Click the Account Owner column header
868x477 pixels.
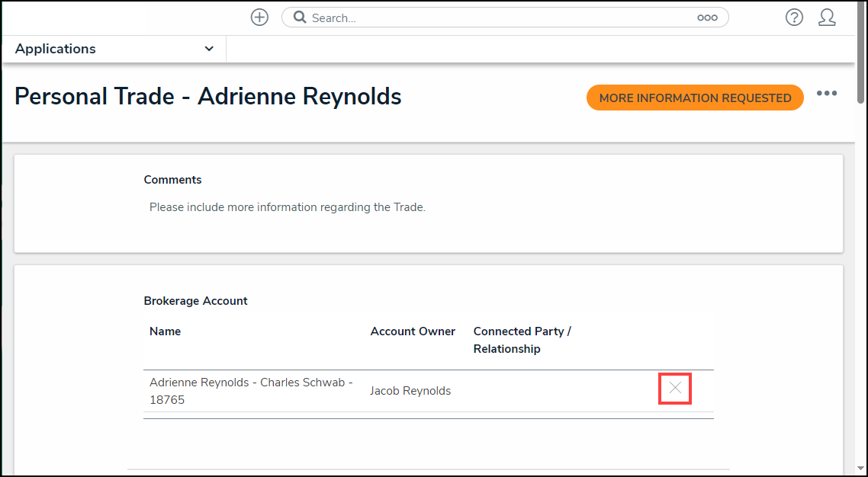[413, 331]
